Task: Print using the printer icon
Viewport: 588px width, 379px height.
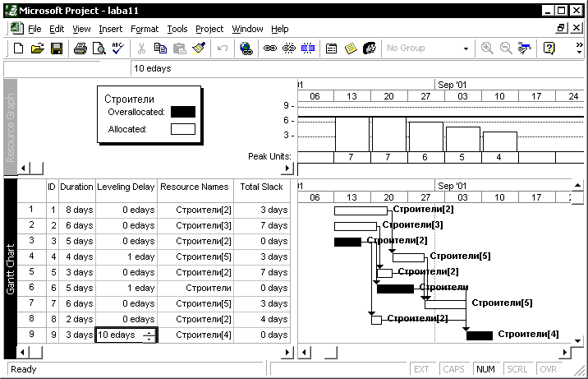Action: [80, 49]
